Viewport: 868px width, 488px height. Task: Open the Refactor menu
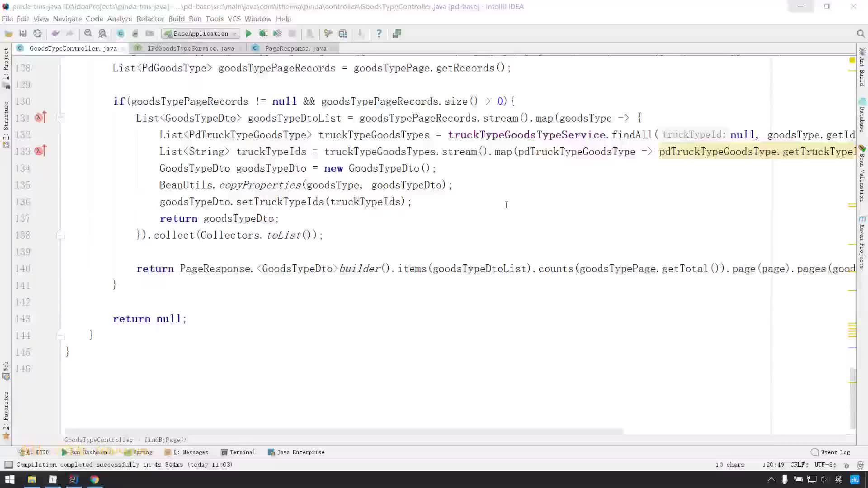(150, 19)
